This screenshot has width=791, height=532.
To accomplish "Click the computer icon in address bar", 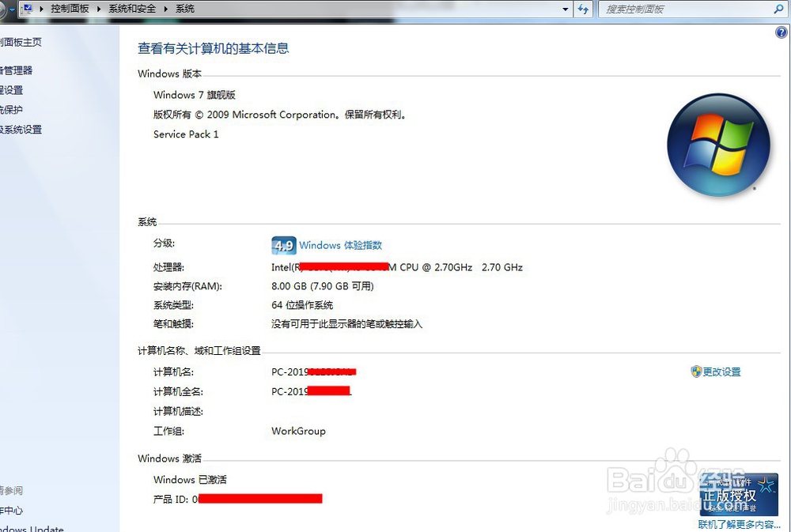I will (x=28, y=9).
